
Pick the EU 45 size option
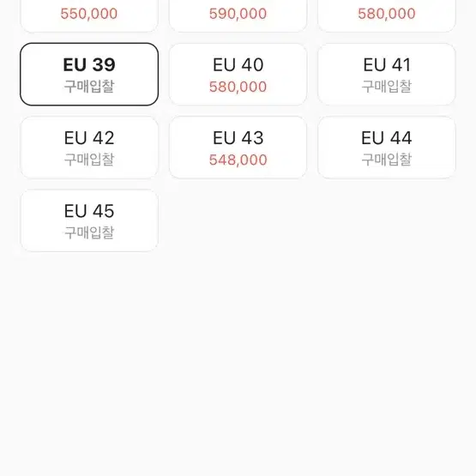pyautogui.click(x=89, y=220)
